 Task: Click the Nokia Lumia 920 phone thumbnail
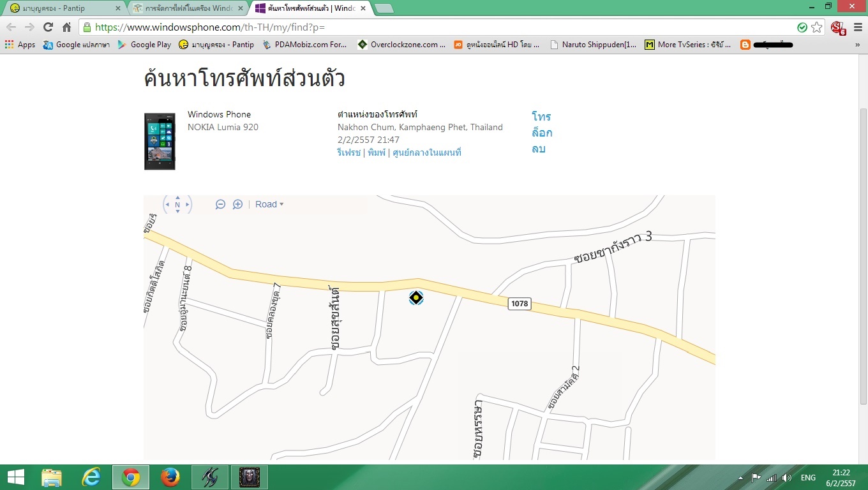160,141
